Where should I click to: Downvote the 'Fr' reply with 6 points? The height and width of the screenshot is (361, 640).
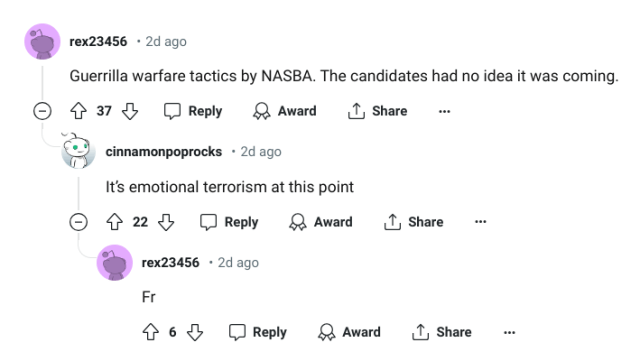tap(195, 332)
